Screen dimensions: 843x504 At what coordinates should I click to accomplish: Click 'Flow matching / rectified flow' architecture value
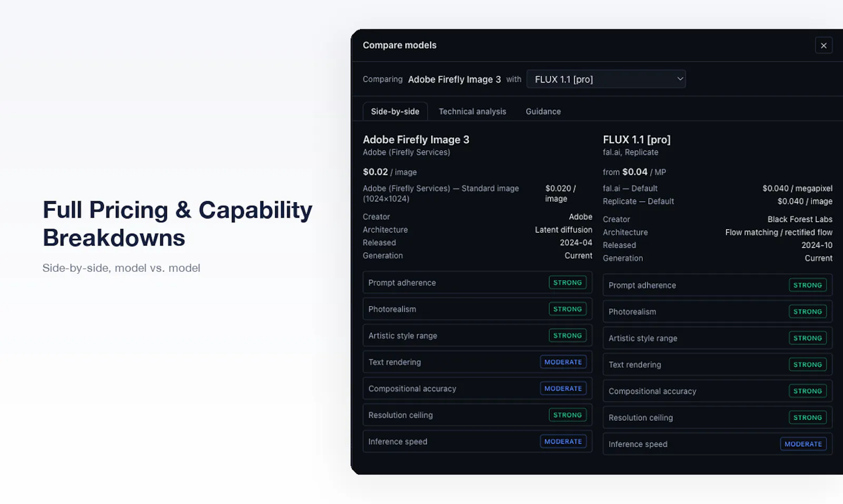tap(779, 232)
